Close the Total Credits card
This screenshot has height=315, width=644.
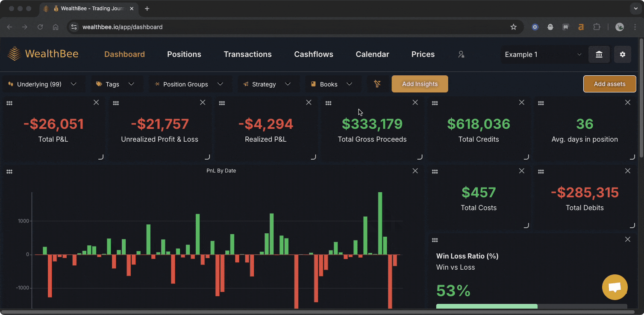click(x=522, y=102)
